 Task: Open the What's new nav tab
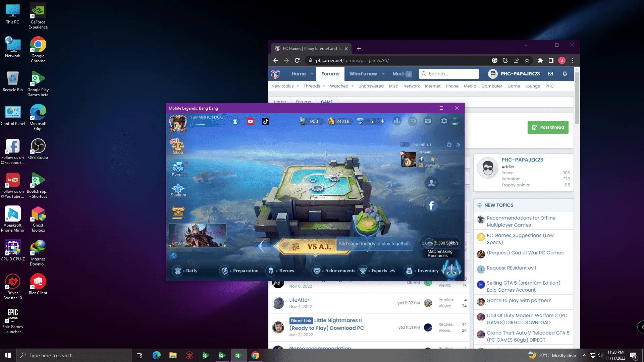coord(363,74)
